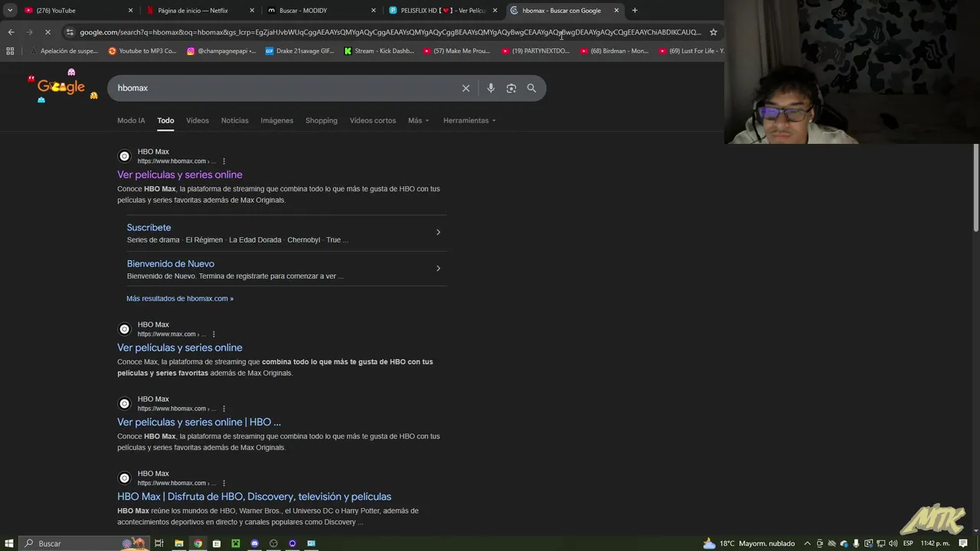The height and width of the screenshot is (551, 980).
Task: Expand the Bienvenido de Nuevo sitelink
Action: [438, 269]
